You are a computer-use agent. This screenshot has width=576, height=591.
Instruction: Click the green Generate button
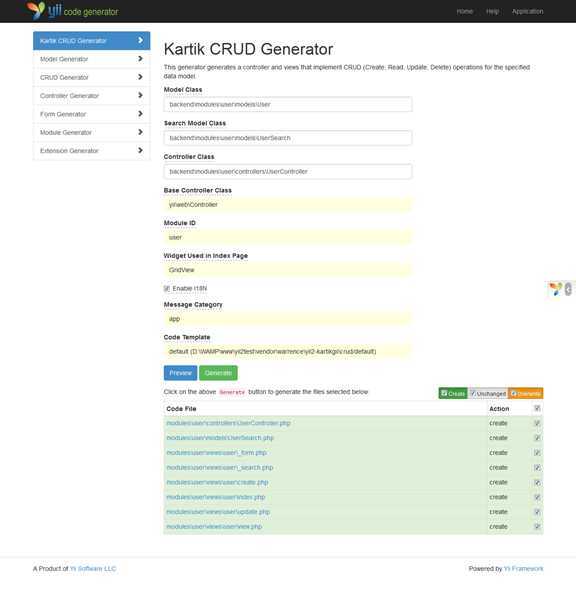218,373
